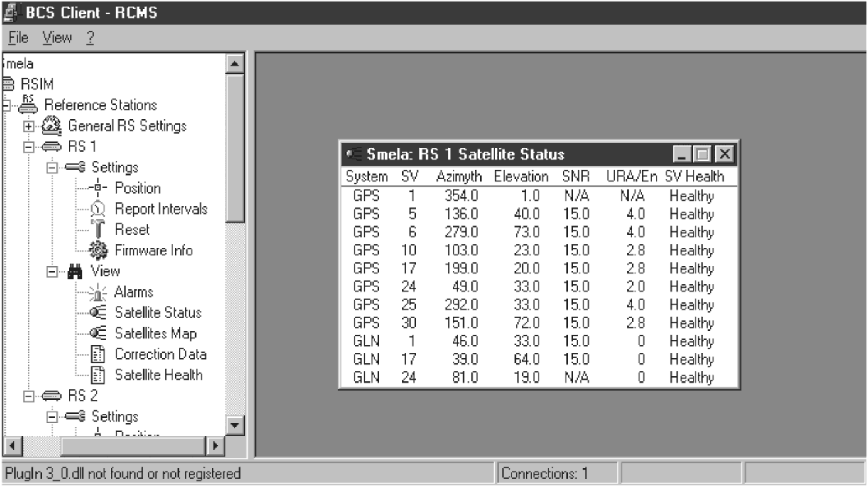Click the System column header

367,177
